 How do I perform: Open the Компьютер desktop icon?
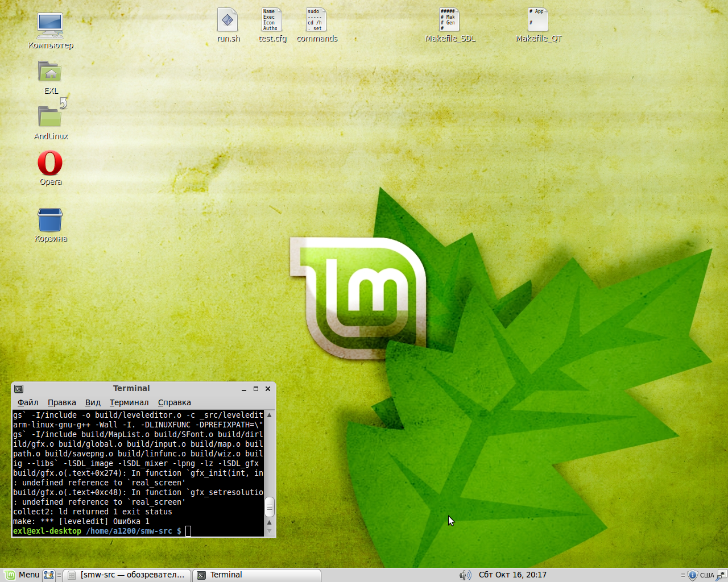click(50, 26)
